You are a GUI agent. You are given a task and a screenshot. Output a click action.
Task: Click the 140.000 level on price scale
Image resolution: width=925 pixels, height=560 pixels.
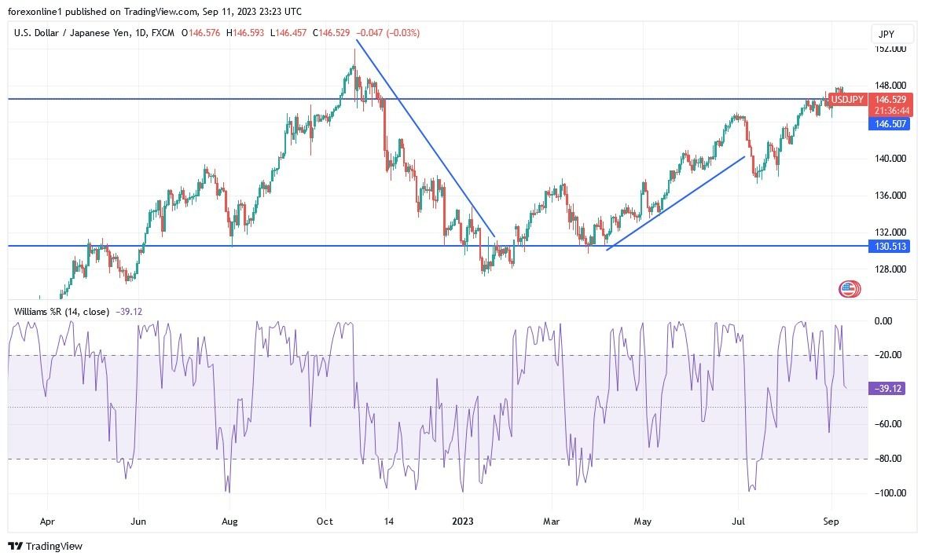[x=890, y=159]
